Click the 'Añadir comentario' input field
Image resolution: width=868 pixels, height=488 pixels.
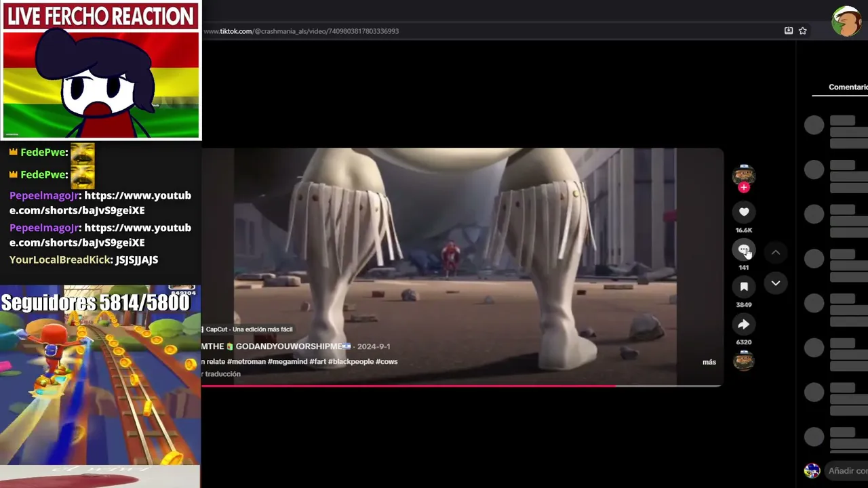(848, 470)
